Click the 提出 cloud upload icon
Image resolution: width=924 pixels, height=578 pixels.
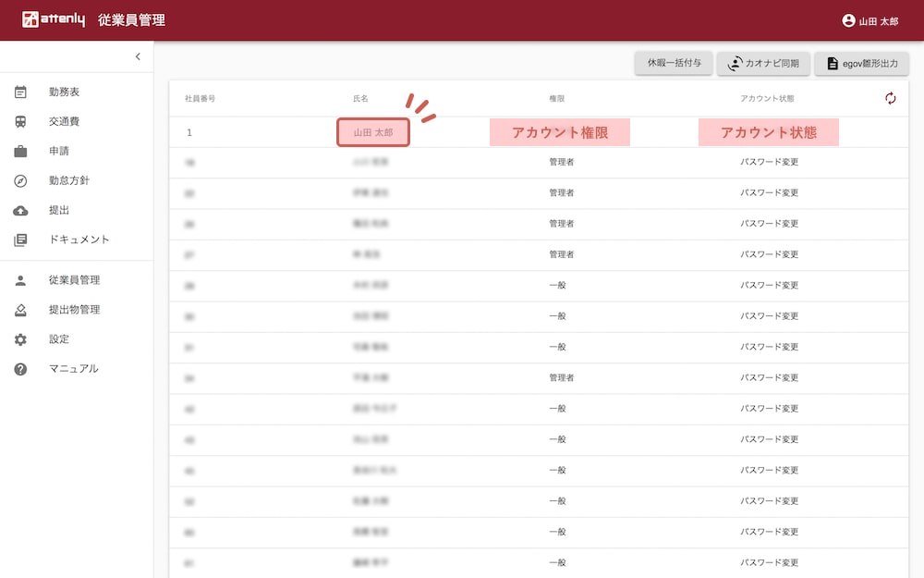click(20, 211)
